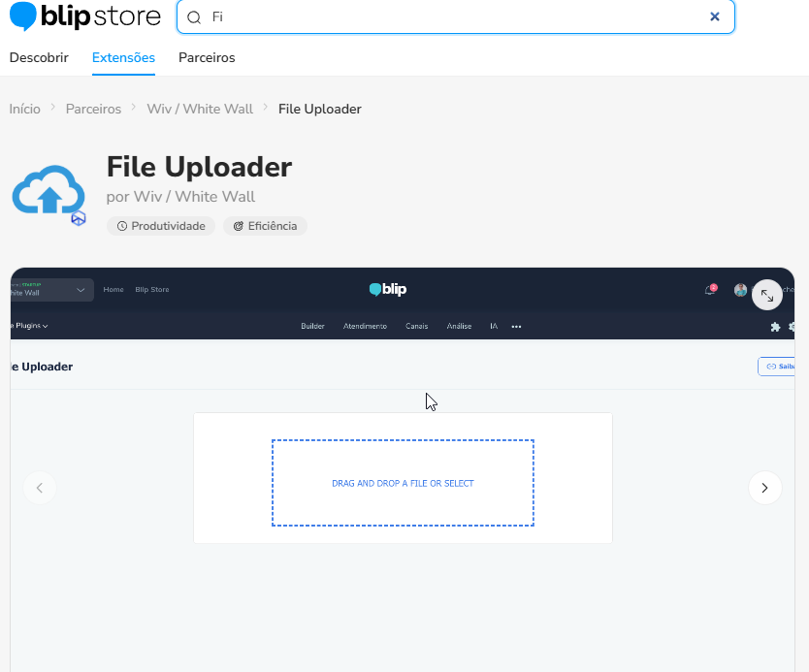The image size is (809, 672).
Task: Open Wiv / White Wall breadcrumb link
Action: tap(200, 109)
